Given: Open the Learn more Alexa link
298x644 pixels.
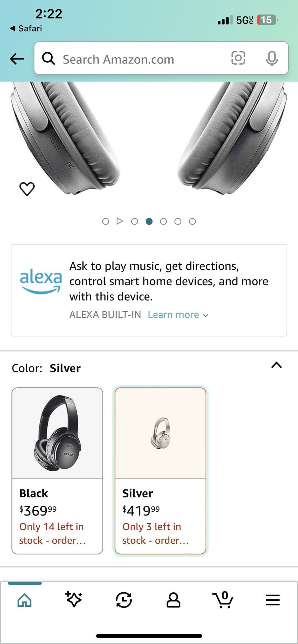Looking at the screenshot, I should 173,315.
